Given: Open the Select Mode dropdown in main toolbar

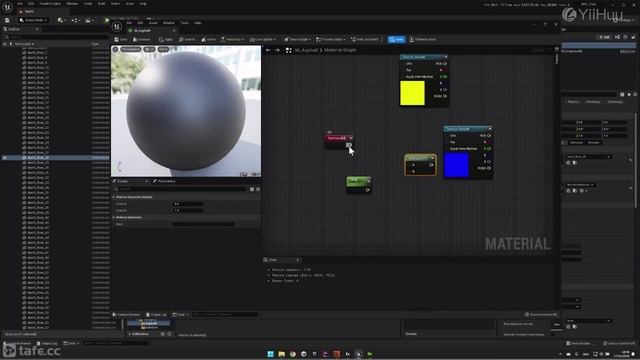Looking at the screenshot, I should (33, 20).
